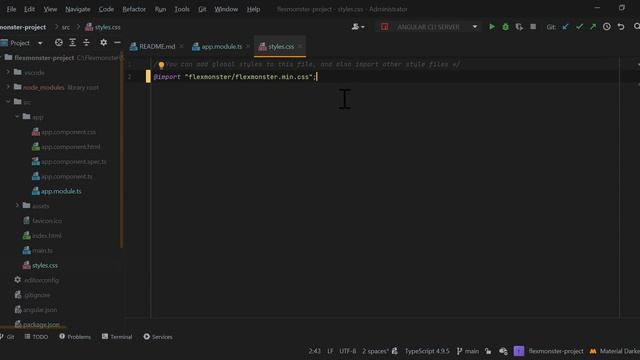Viewport: 640px width, 360px height.
Task: Run with coverage icon
Action: (x=519, y=27)
